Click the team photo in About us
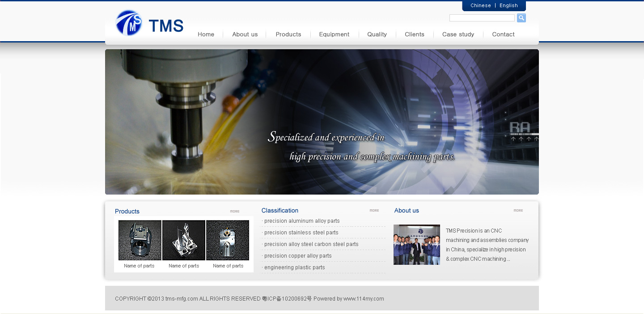644x314 pixels. click(417, 245)
